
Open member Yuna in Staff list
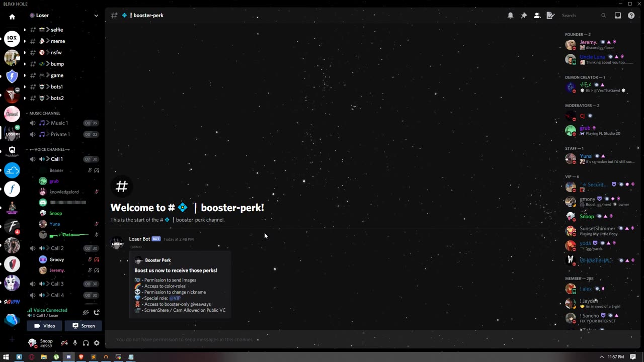tap(586, 156)
